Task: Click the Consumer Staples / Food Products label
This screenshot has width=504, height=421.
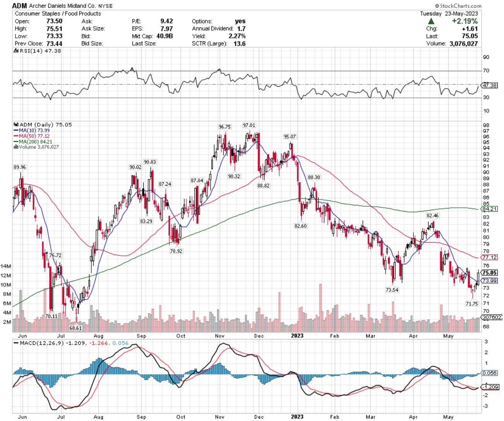Action: point(58,14)
